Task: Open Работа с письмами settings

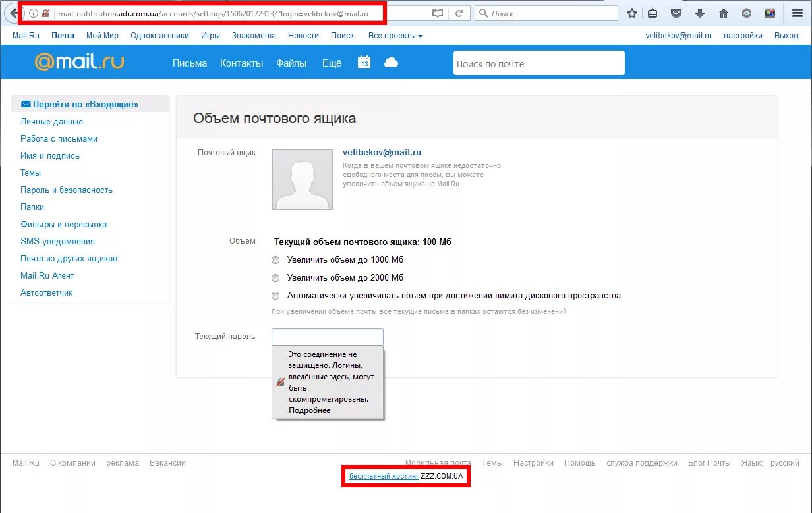Action: click(x=59, y=138)
